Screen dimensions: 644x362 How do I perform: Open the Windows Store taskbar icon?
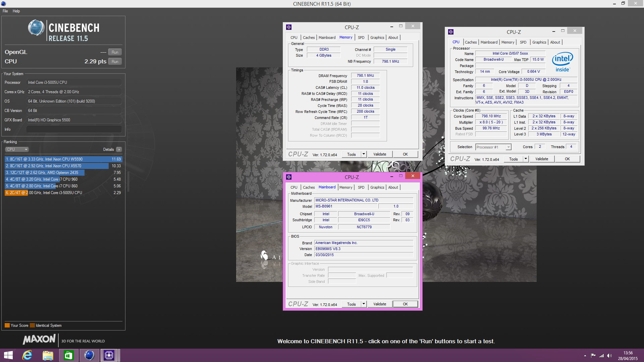(68, 355)
